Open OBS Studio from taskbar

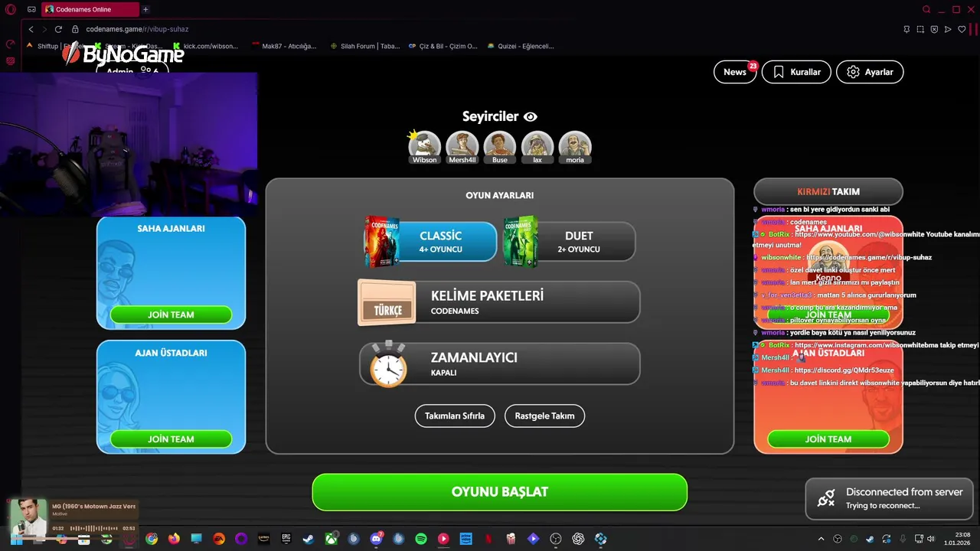555,539
